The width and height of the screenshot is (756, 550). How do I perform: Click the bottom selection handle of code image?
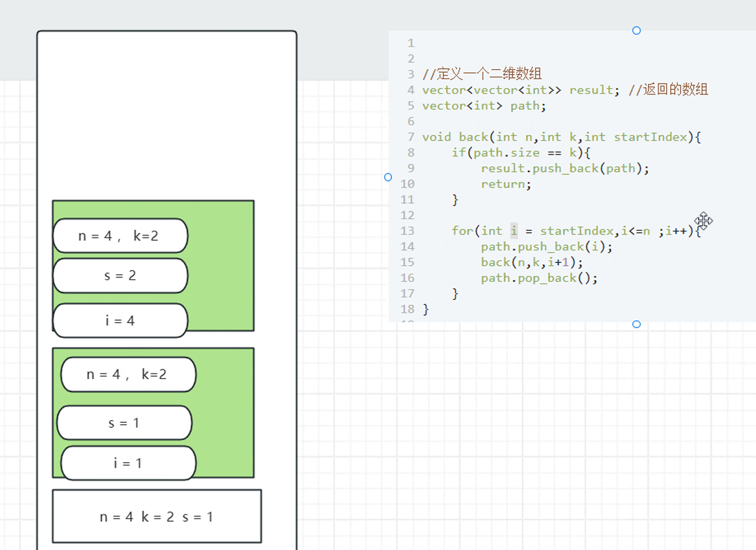point(637,324)
